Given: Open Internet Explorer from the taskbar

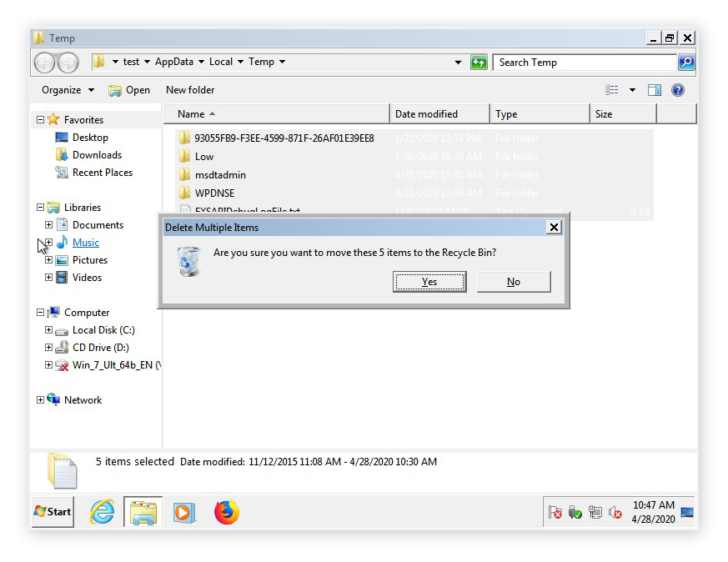Looking at the screenshot, I should click(x=101, y=512).
